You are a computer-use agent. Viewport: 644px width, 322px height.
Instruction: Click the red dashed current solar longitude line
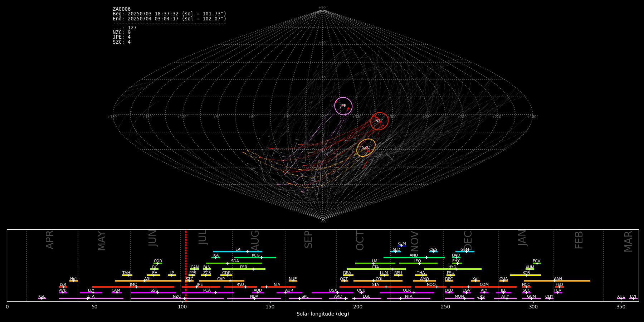[186, 265]
